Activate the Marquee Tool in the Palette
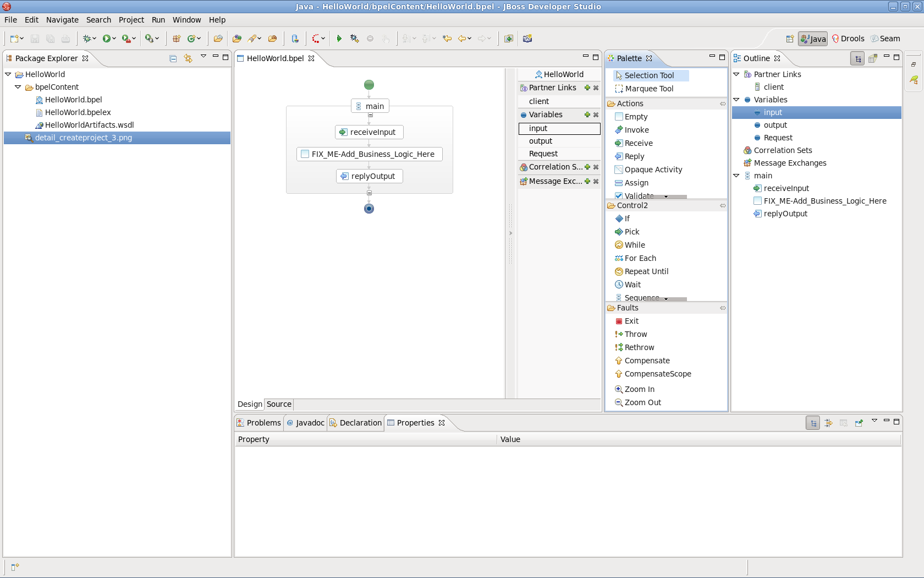 [649, 89]
